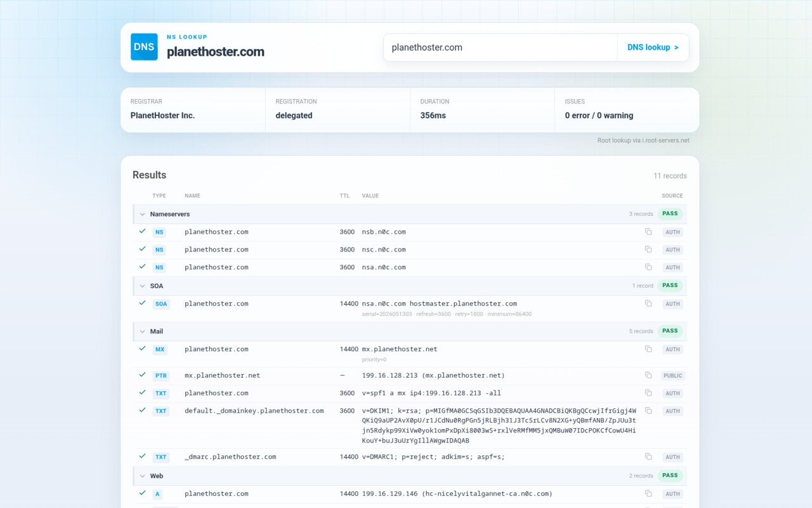
Task: Copy the DKIM TXT record value
Action: pyautogui.click(x=648, y=411)
